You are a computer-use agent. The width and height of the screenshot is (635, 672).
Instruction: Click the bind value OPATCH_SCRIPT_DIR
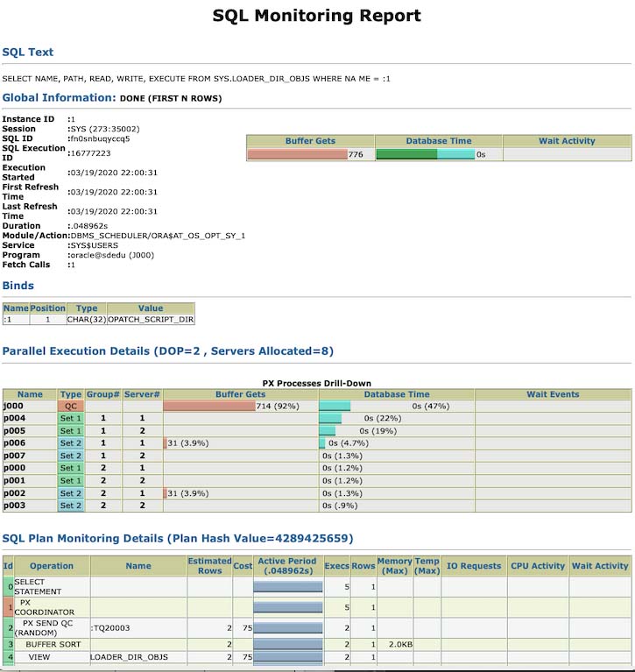[x=151, y=319]
